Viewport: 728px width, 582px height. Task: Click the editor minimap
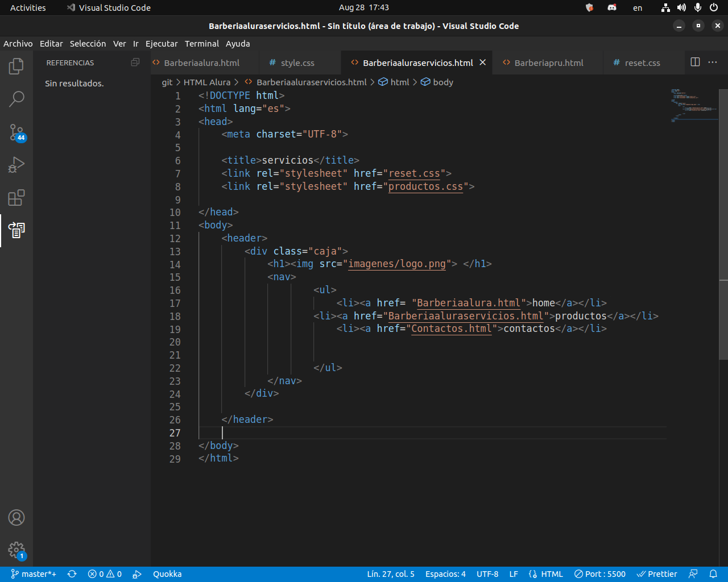pyautogui.click(x=694, y=105)
